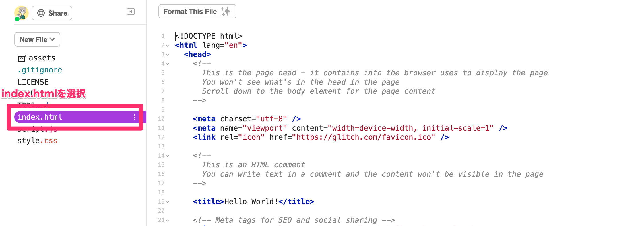This screenshot has height=226, width=644.
Task: Click the sparkle icon on Format button
Action: (226, 12)
